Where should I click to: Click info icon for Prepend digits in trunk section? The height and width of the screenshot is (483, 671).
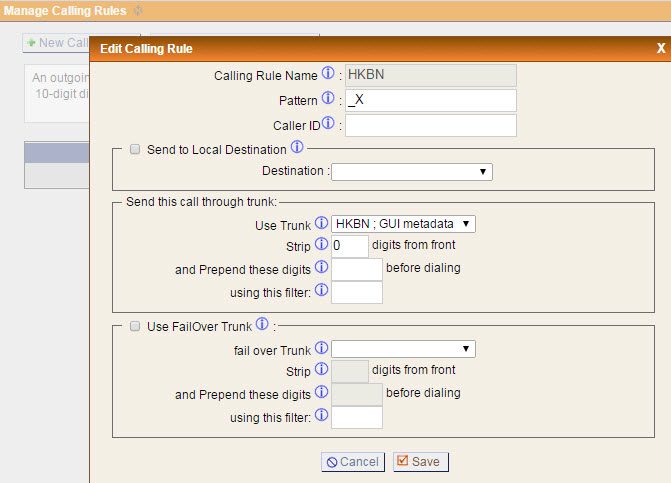[x=321, y=267]
